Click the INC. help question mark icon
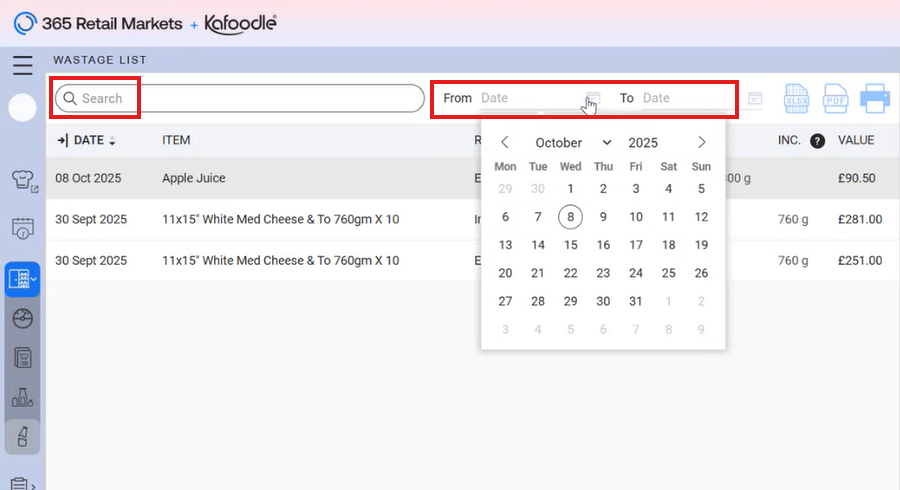 [817, 141]
